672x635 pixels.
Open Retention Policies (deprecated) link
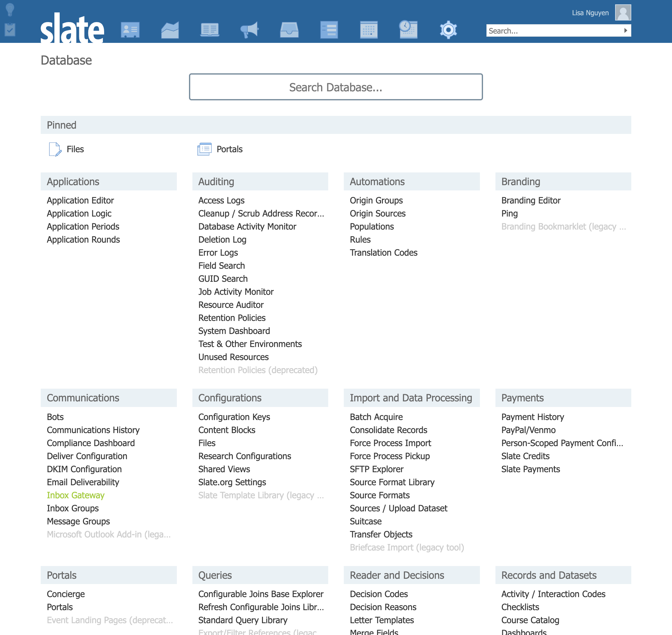(258, 370)
